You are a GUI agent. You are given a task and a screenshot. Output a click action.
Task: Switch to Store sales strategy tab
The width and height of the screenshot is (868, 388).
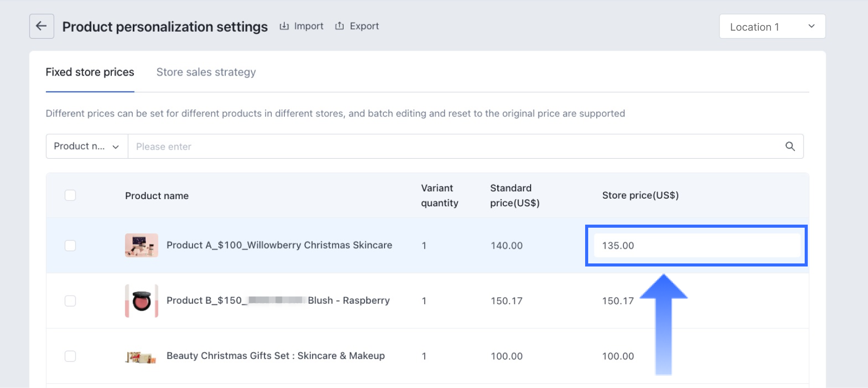[x=206, y=72]
